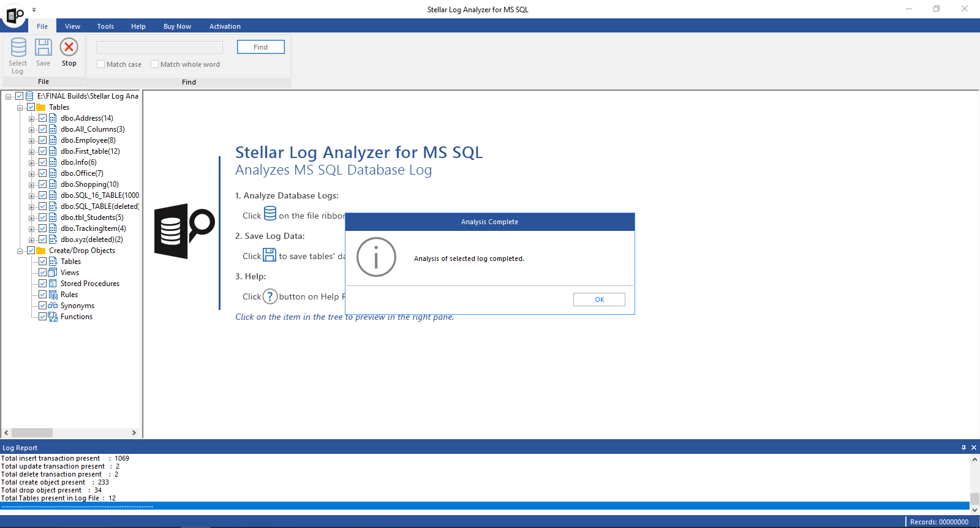Expand the dbo.Address(14) tree node
The height and width of the screenshot is (528, 980).
point(31,119)
